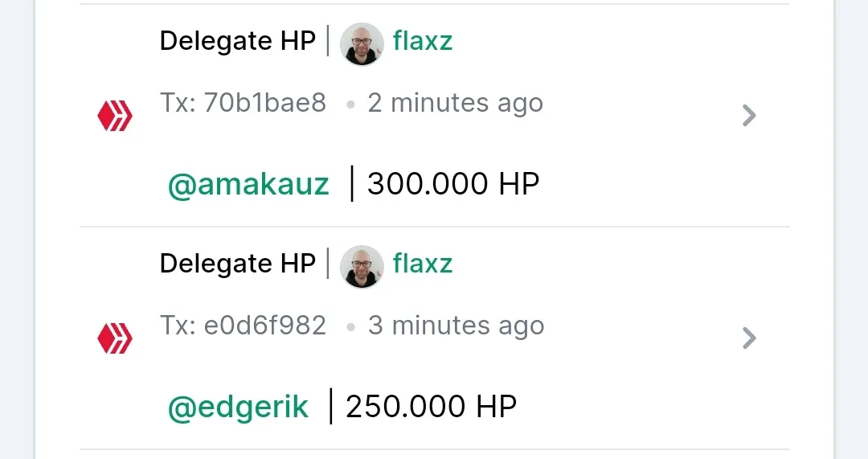Visit the @amakauz account link
Viewport: 868px width, 459px height.
click(x=248, y=184)
